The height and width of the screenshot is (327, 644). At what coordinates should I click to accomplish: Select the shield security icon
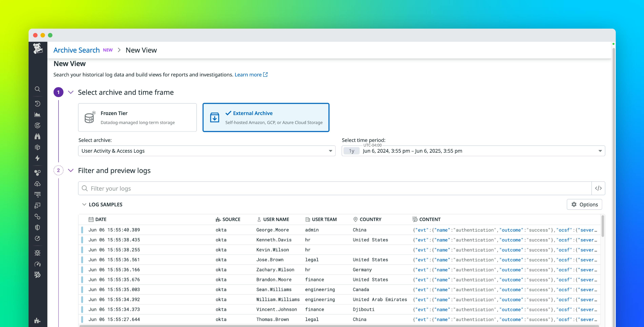point(37,228)
